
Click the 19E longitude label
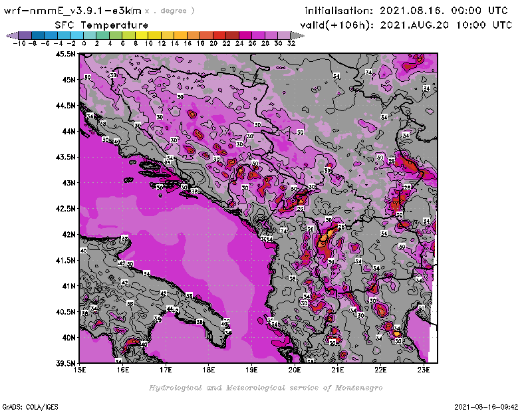(x=252, y=370)
